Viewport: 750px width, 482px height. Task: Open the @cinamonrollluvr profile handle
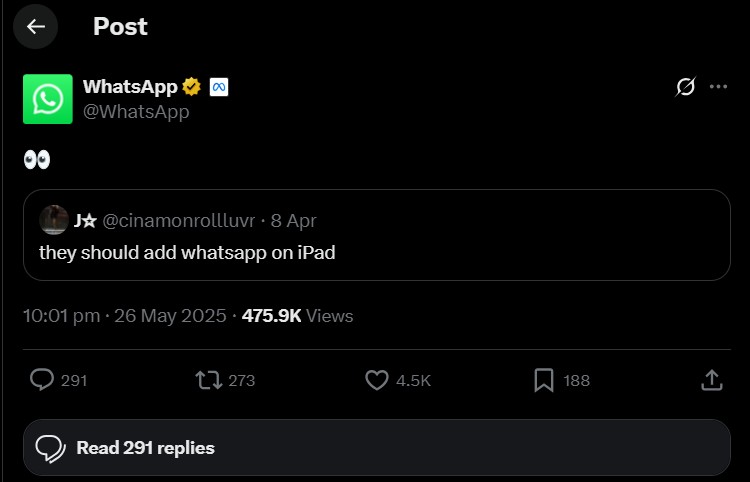pos(178,221)
